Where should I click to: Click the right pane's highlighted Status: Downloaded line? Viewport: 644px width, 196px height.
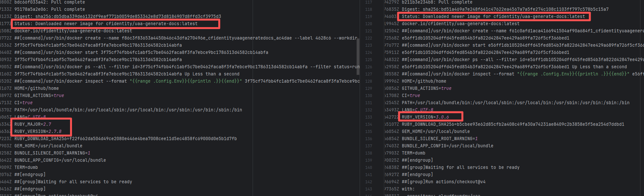[x=493, y=17]
